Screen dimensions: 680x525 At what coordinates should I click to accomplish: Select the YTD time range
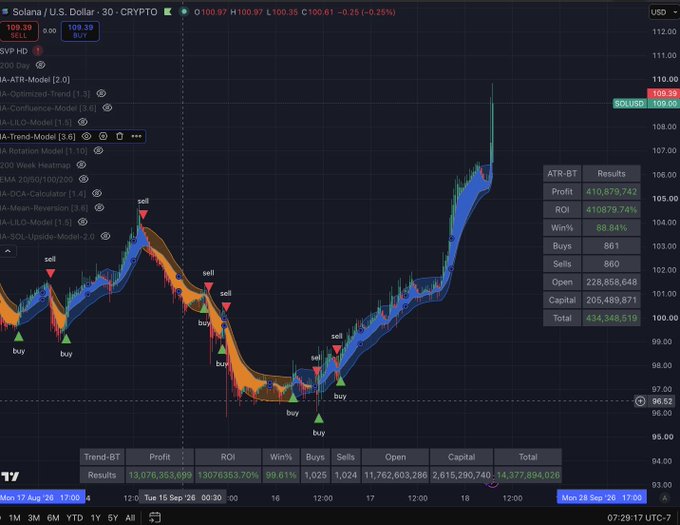pos(75,518)
